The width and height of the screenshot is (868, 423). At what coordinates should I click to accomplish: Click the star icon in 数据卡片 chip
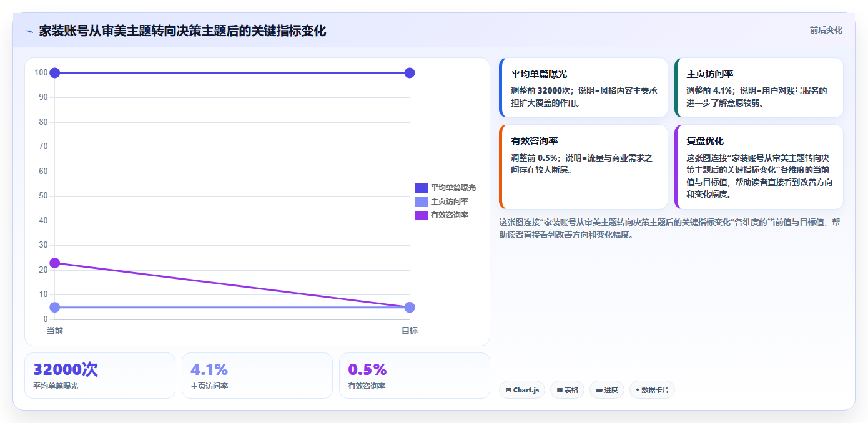638,390
